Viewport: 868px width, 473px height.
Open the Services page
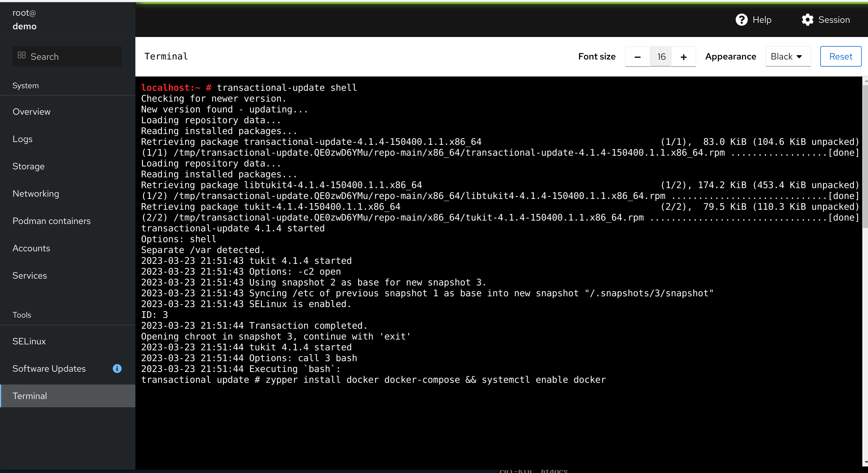pyautogui.click(x=30, y=275)
